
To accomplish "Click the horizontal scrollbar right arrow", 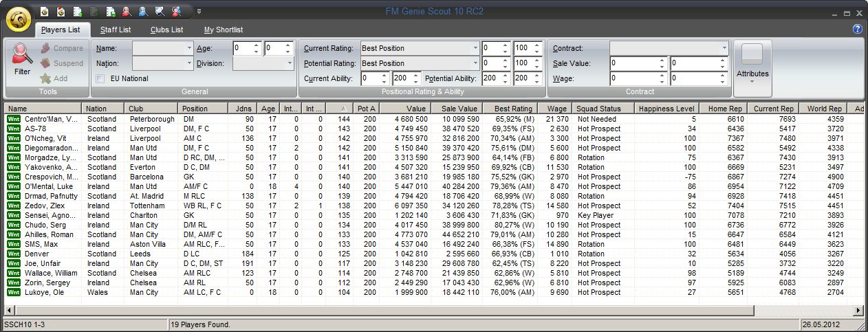I will click(x=858, y=311).
